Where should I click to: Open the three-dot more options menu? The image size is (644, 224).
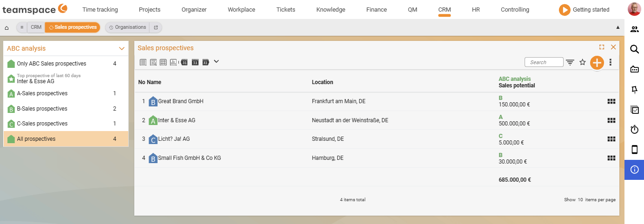pyautogui.click(x=611, y=62)
